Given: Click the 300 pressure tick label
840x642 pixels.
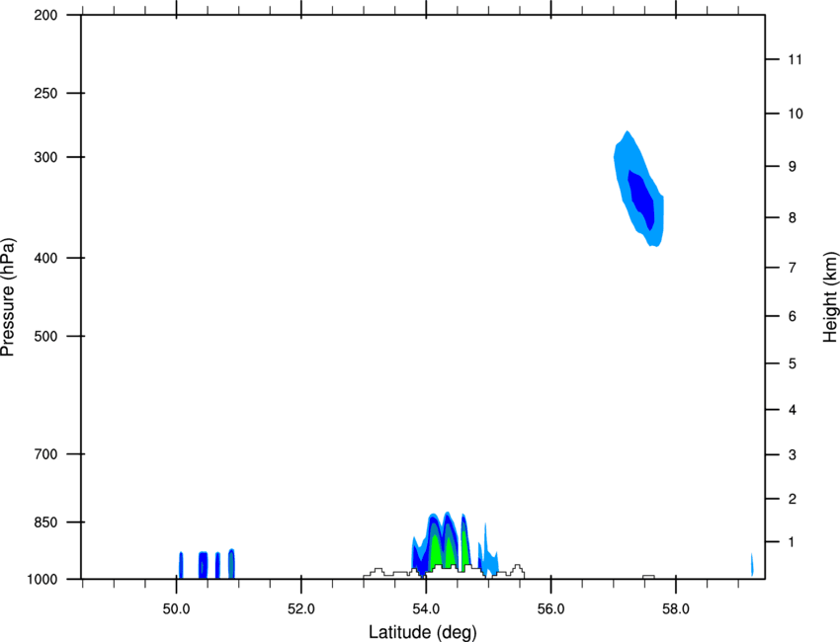Looking at the screenshot, I should click(46, 157).
